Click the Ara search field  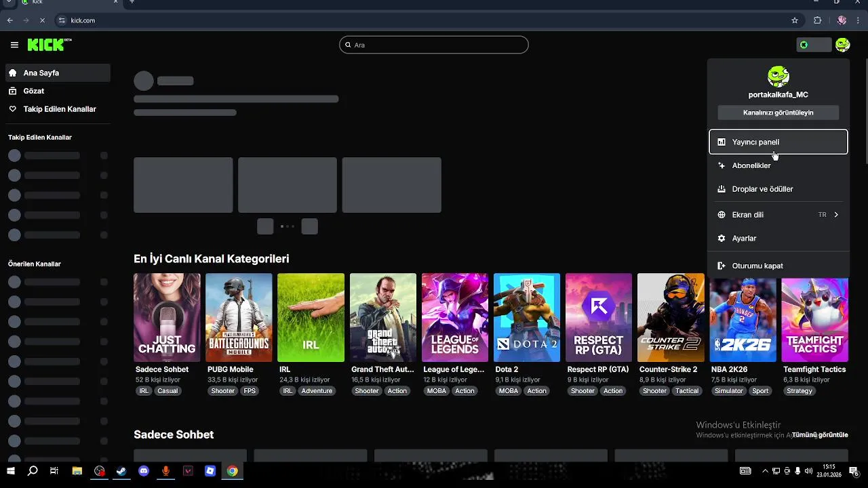[434, 45]
